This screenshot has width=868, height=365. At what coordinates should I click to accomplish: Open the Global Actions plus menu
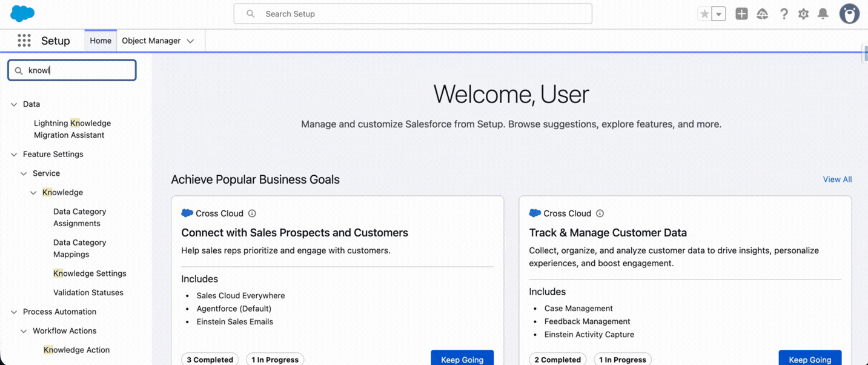[x=741, y=14]
